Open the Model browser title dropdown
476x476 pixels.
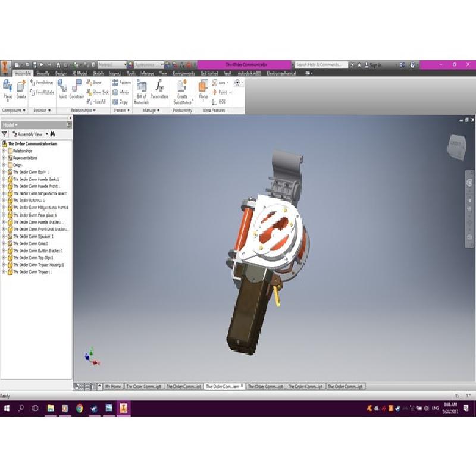[10, 125]
